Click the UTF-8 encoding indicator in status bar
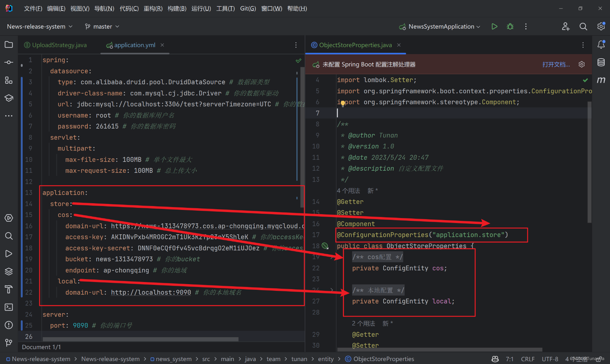 [x=550, y=359]
